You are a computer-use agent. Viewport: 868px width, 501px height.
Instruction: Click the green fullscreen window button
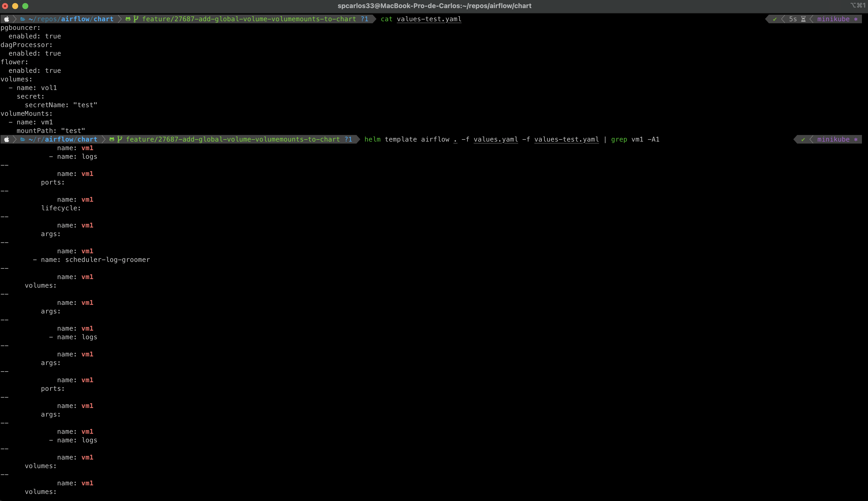(x=25, y=6)
